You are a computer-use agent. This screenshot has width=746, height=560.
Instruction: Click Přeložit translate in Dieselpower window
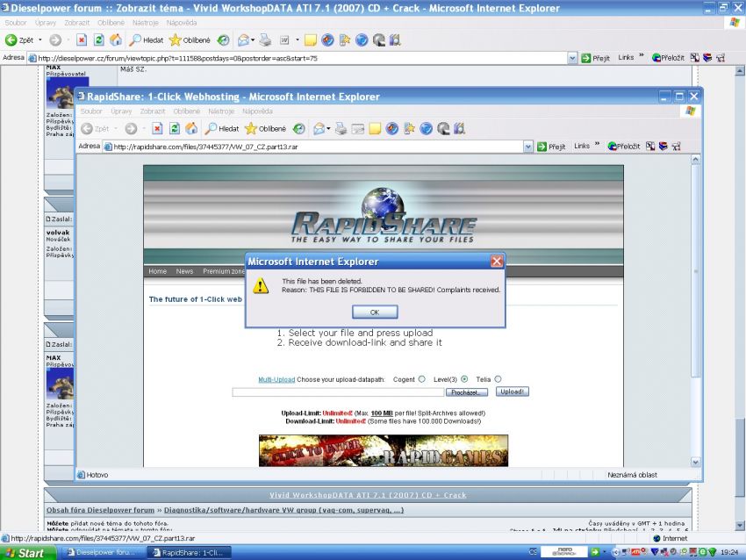(668, 58)
